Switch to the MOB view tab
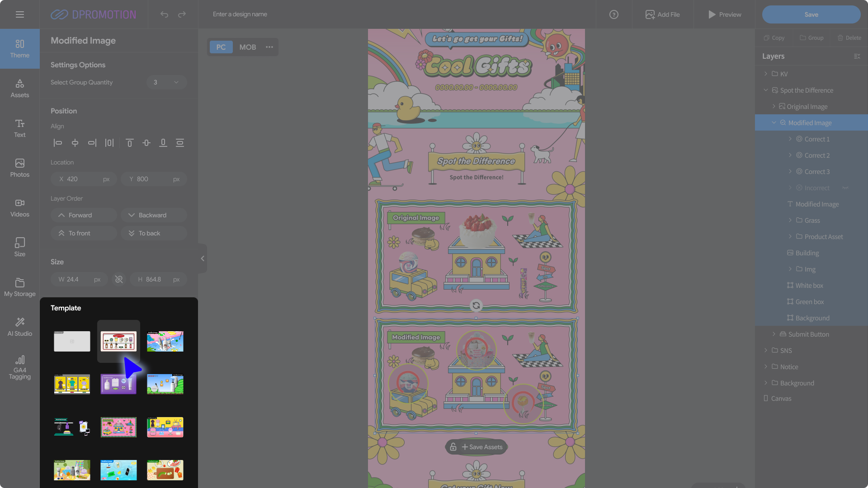The height and width of the screenshot is (488, 868). tap(247, 47)
